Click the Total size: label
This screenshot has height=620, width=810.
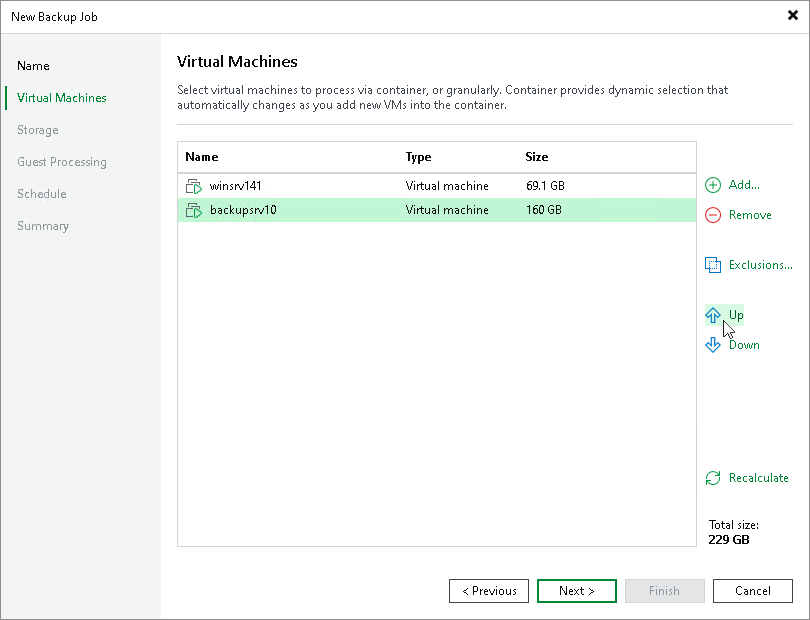click(734, 525)
